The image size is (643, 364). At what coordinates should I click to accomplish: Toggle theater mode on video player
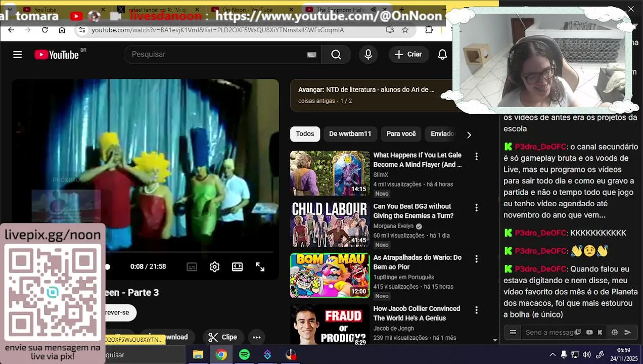pyautogui.click(x=237, y=267)
